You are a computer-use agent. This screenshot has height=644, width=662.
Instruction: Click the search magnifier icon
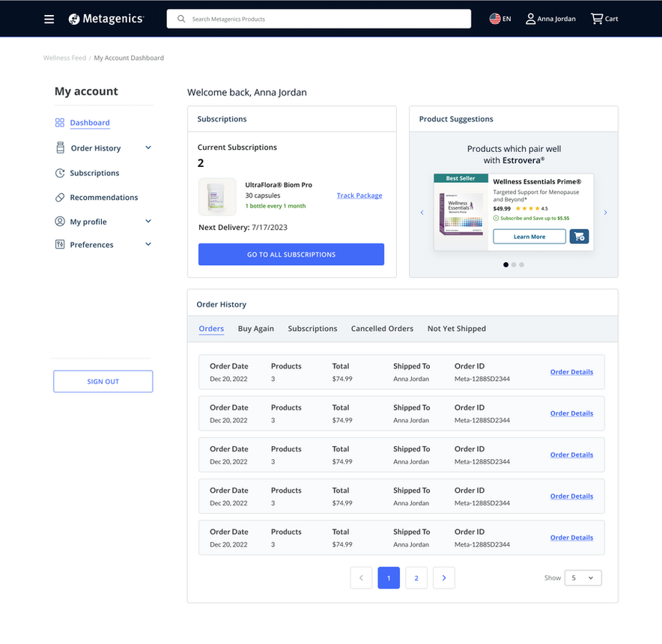[181, 19]
